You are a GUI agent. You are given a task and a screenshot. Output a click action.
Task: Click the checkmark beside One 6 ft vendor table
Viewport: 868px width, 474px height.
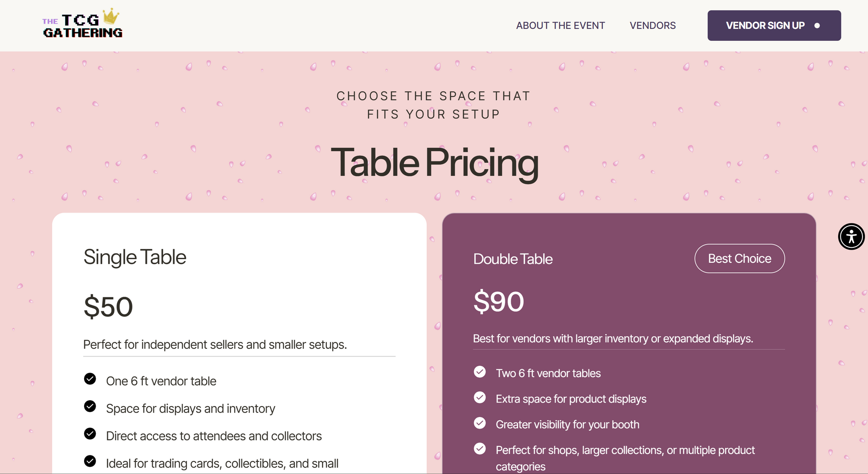90,379
